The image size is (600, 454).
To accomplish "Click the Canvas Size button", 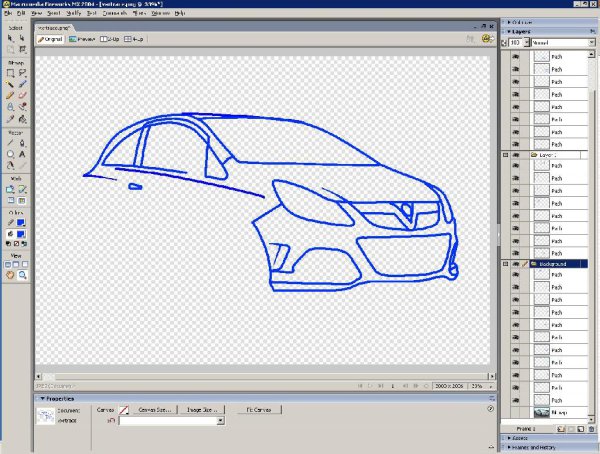I will pos(156,410).
